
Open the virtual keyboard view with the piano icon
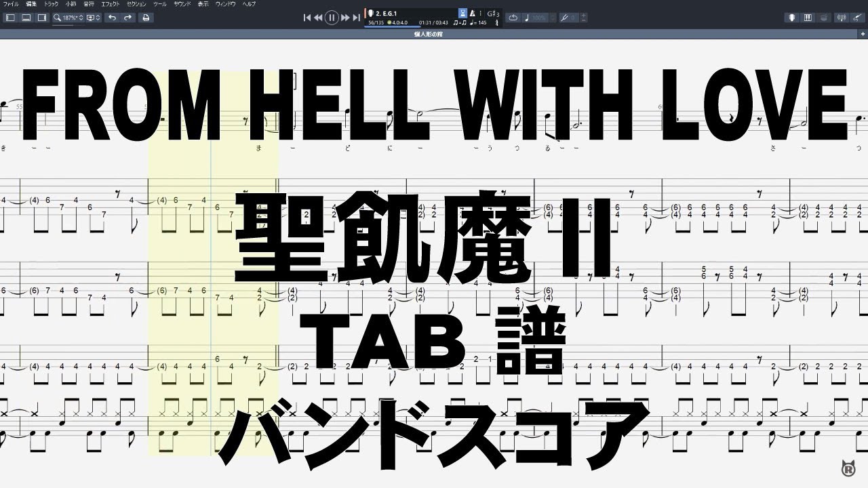807,18
